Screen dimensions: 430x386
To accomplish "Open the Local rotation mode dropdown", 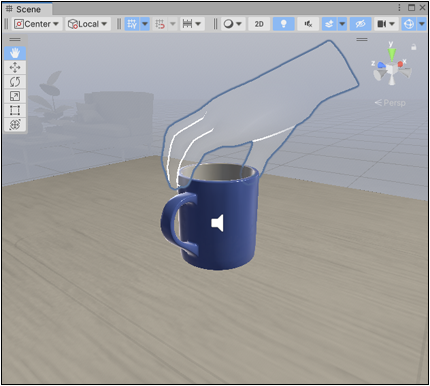I will pyautogui.click(x=88, y=24).
